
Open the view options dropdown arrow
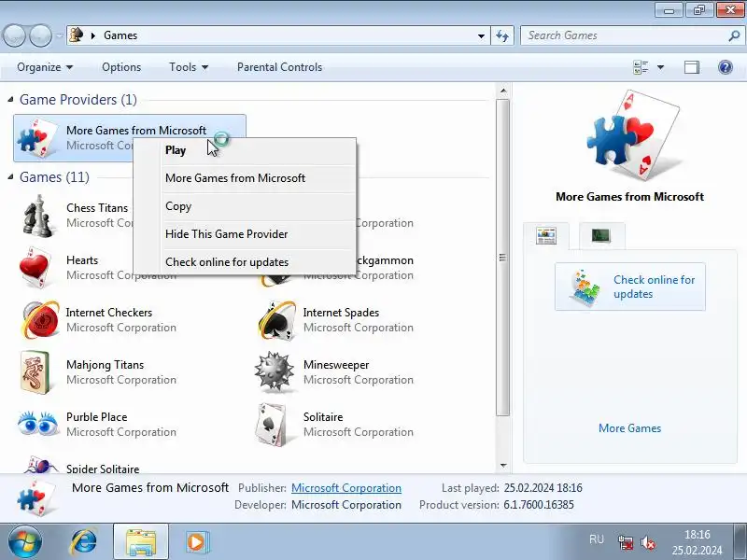(660, 67)
